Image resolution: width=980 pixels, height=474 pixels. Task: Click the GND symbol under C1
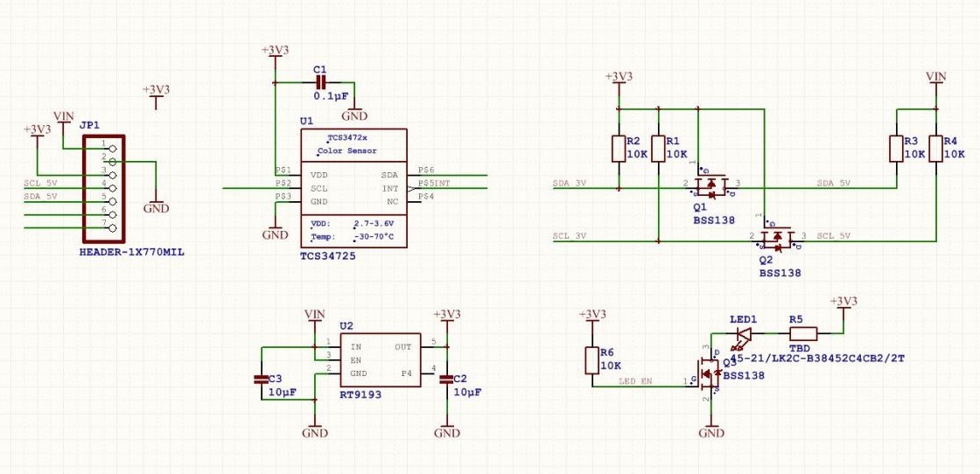(353, 115)
